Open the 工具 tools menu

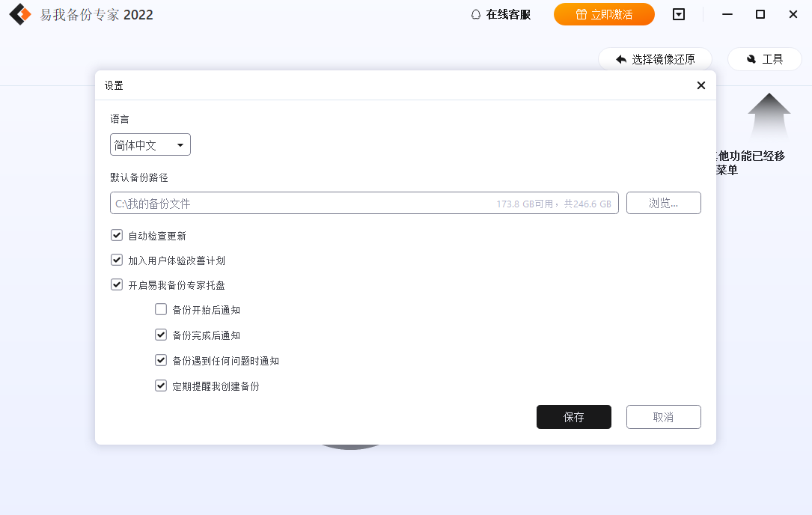764,59
